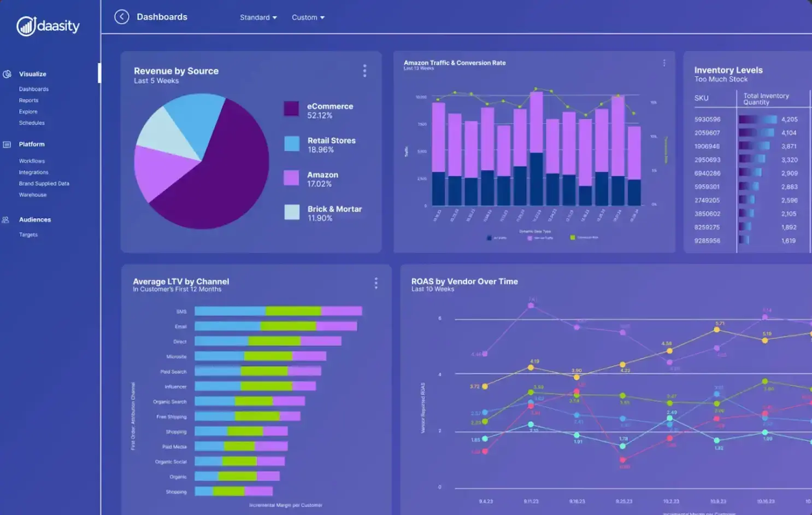Toggle the Conversion Rate legend entry
The image size is (812, 515).
pos(576,238)
